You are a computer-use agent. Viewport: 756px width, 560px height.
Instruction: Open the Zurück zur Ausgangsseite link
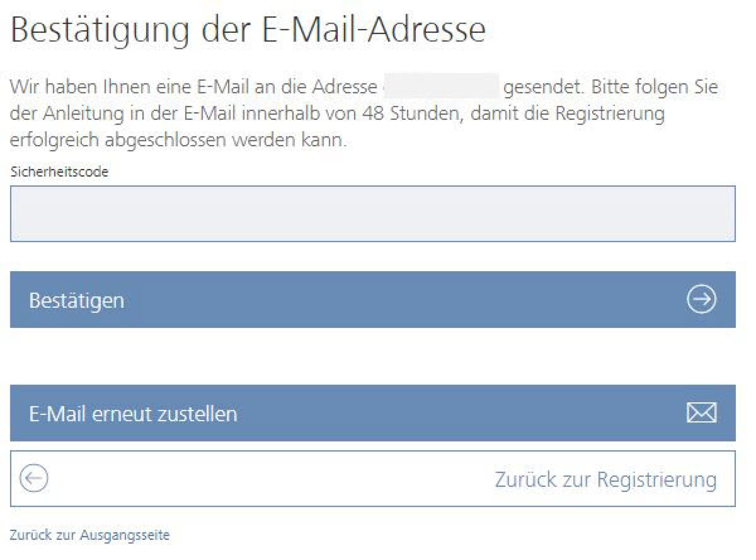[90, 535]
